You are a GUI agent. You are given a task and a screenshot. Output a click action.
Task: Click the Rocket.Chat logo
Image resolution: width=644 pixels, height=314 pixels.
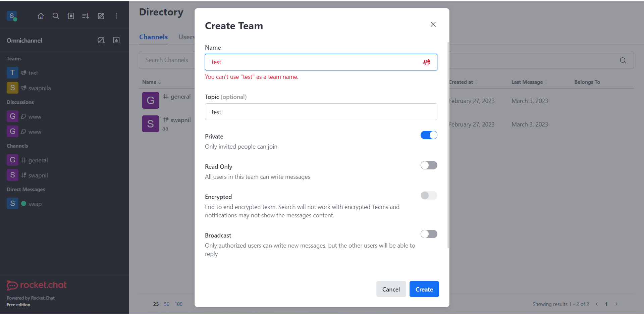click(x=36, y=285)
